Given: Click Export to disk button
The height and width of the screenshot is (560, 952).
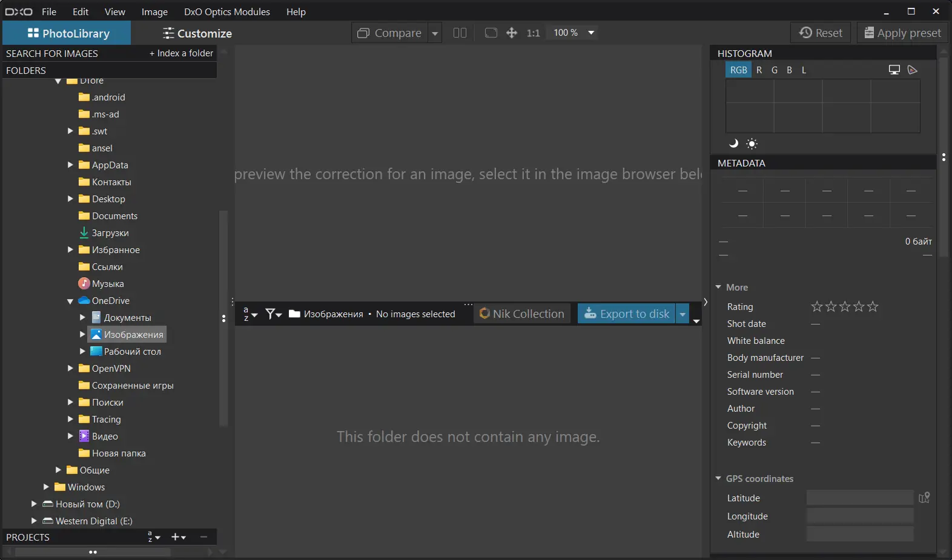Looking at the screenshot, I should coord(627,314).
